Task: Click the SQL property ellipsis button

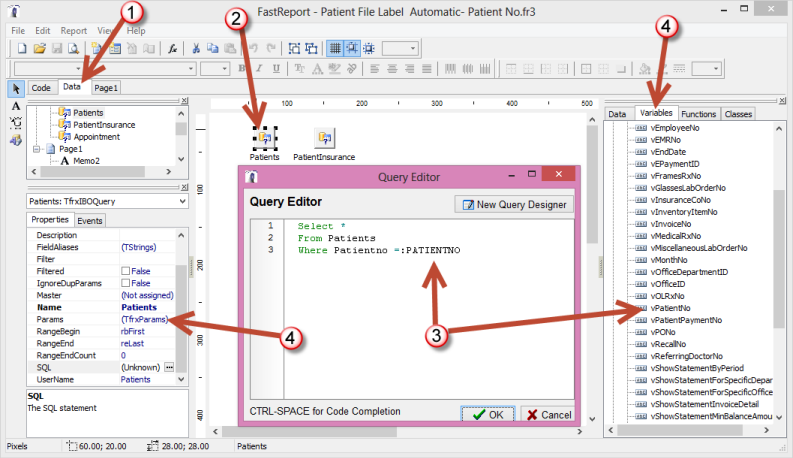Action: tap(169, 368)
